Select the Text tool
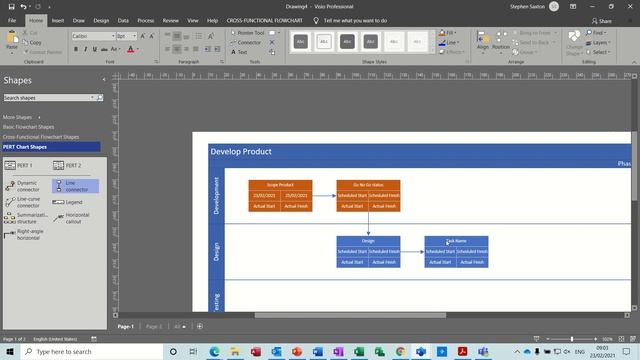Screen dimensions: 640x360 click(239, 52)
